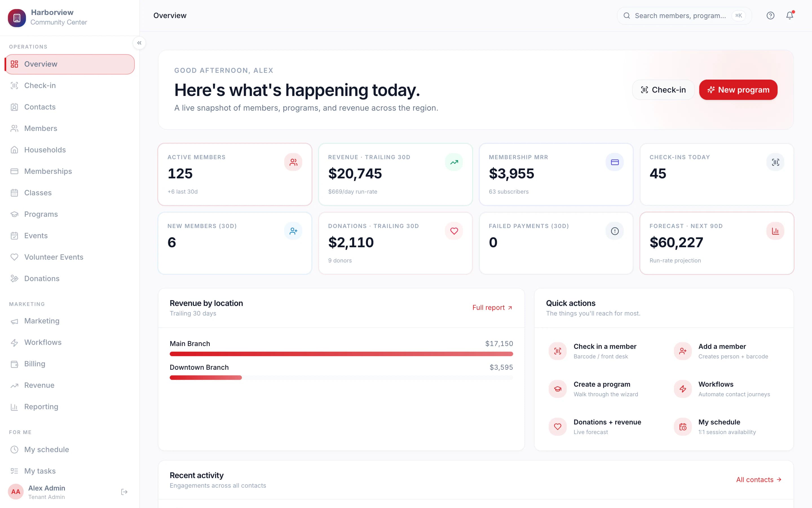Click the Main Branch revenue bar
The height and width of the screenshot is (508, 812).
341,354
